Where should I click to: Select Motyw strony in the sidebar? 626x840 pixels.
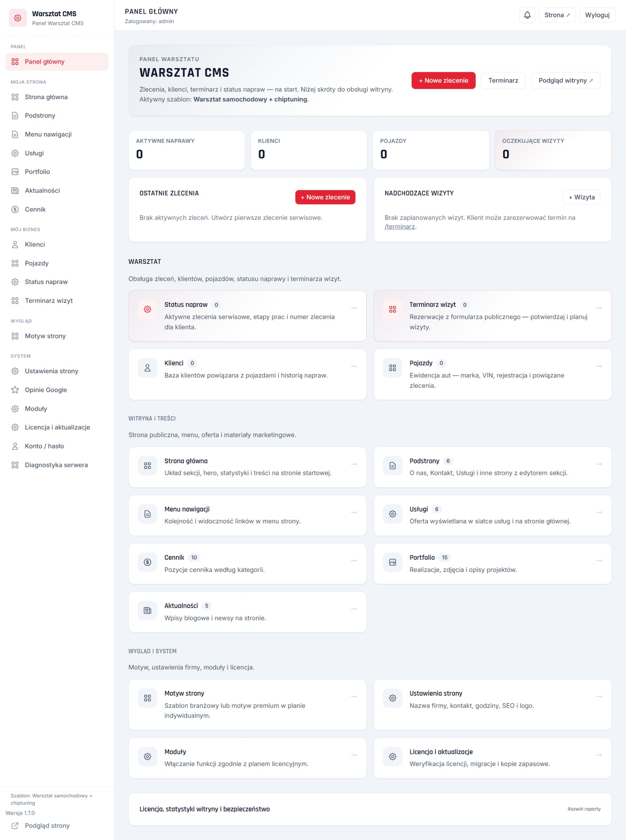tap(57, 336)
